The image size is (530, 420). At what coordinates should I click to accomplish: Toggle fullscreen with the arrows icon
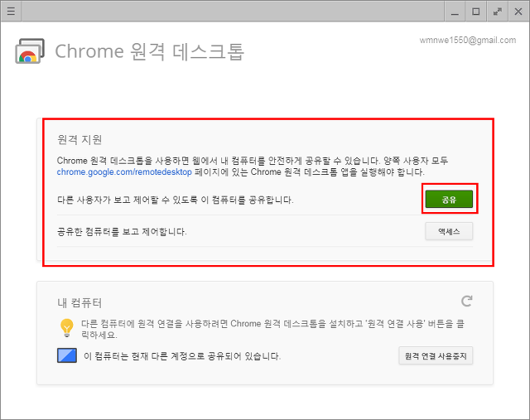coord(497,12)
